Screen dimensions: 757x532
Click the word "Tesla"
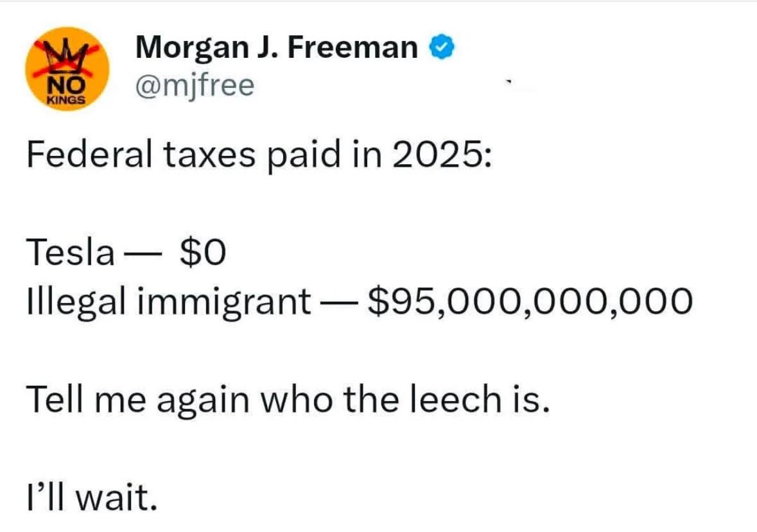pos(69,255)
